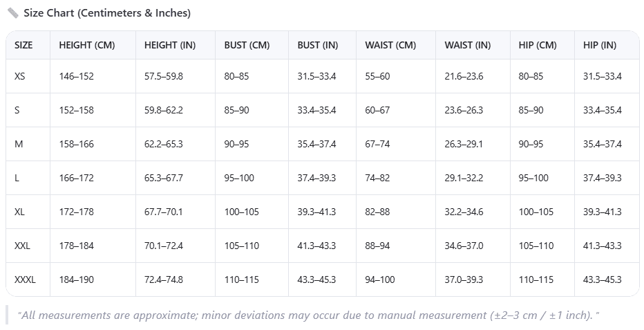
Task: Click the ruler icon beside Size Chart
Action: 12,13
